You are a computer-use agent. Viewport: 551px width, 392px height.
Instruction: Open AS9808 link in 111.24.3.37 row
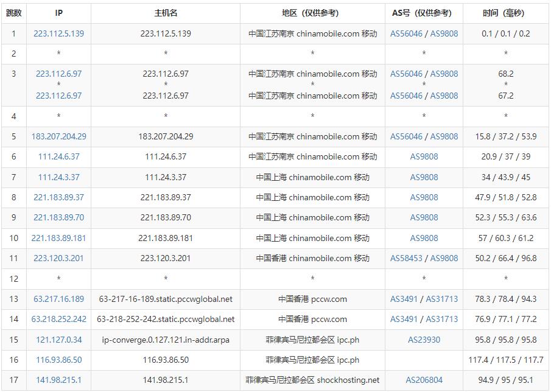point(424,177)
